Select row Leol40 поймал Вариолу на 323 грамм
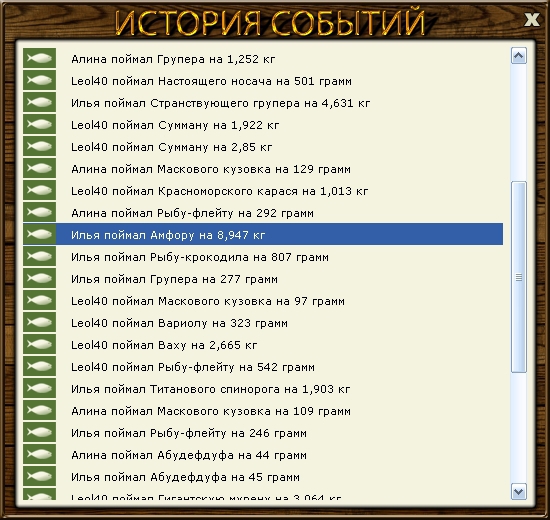 pos(263,322)
